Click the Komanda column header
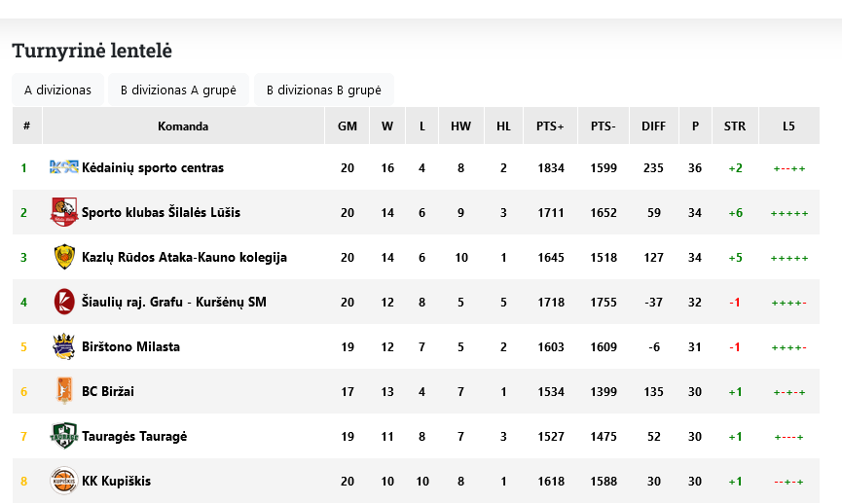Screen dimensions: 842x504 [x=183, y=126]
